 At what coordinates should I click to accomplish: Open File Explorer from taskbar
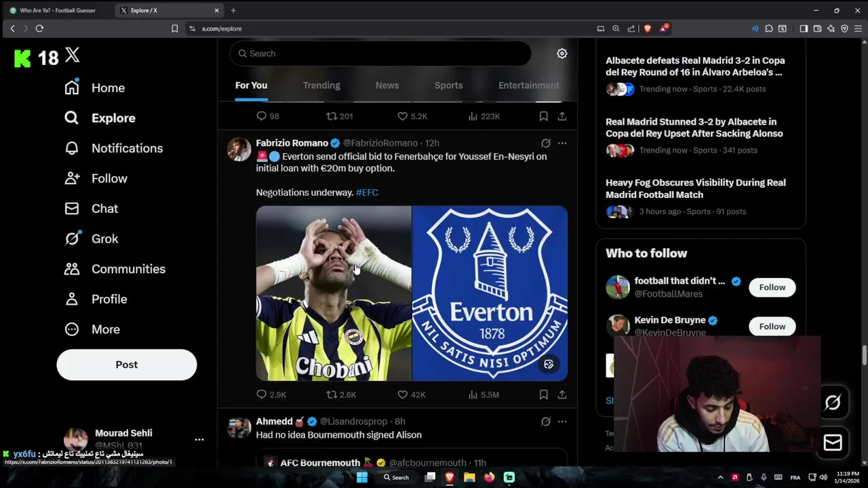coord(469,477)
